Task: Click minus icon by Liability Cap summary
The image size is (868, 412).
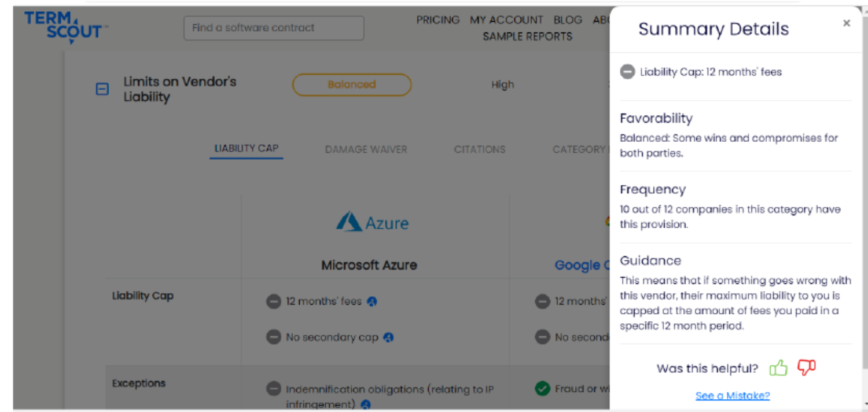Action: point(627,72)
